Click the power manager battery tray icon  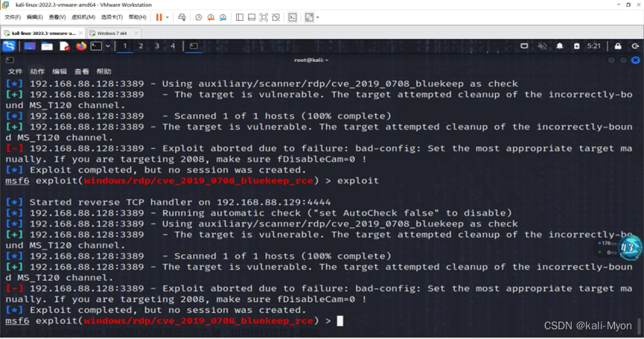click(577, 46)
